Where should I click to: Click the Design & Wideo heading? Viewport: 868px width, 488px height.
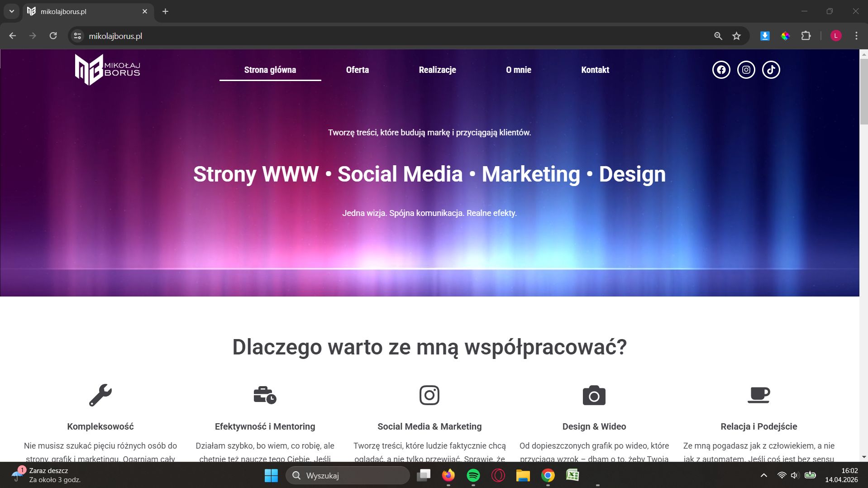tap(594, 426)
